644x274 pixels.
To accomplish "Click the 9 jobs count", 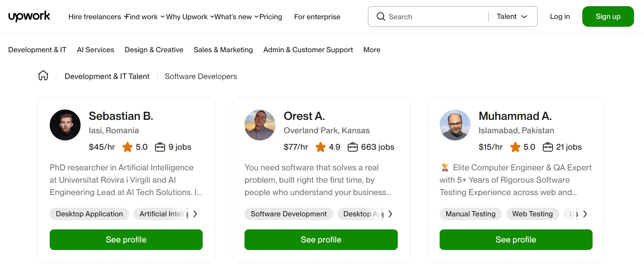I will pos(180,147).
